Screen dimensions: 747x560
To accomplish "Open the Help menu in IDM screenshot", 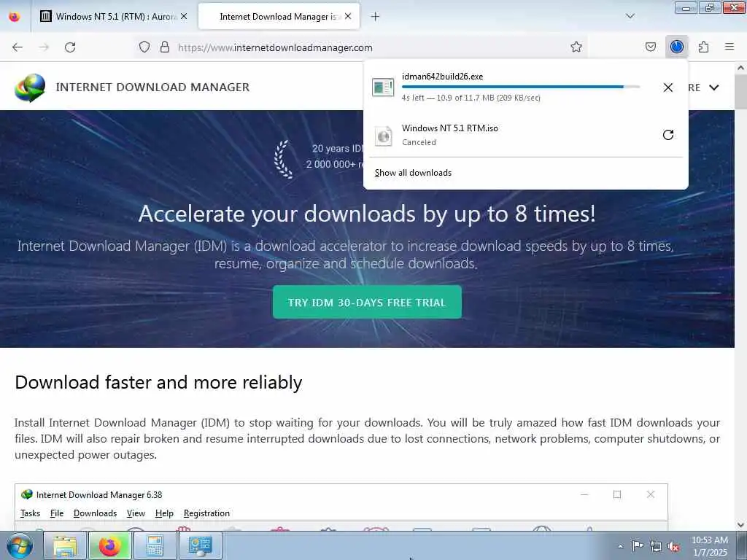I will (164, 513).
